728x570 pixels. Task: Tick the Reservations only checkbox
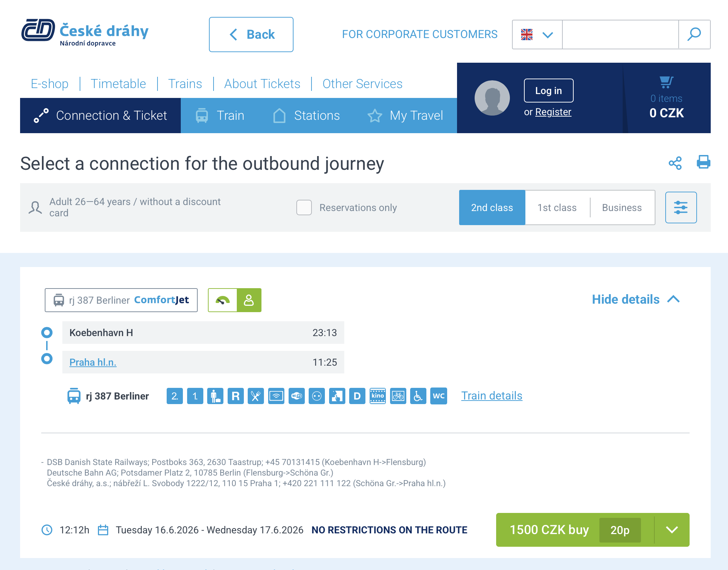click(x=304, y=207)
